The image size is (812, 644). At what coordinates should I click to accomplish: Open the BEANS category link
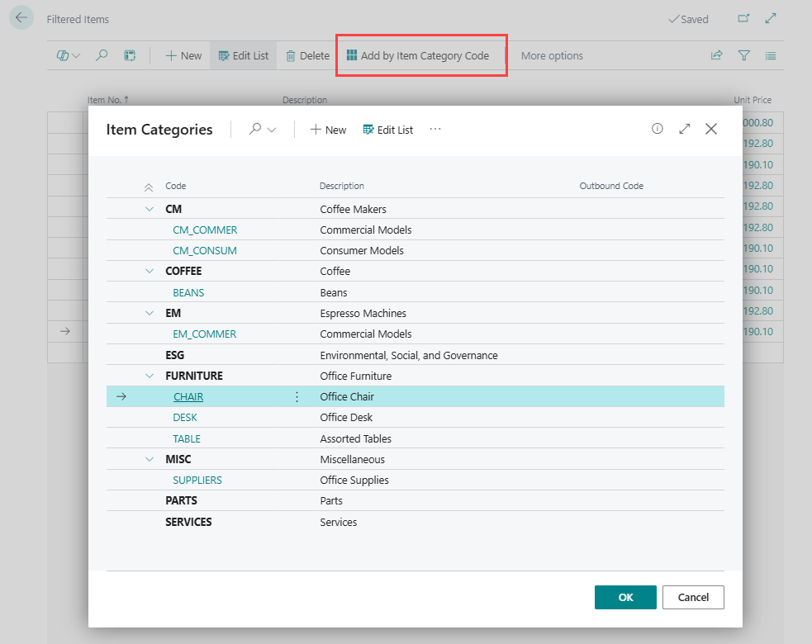tap(188, 292)
